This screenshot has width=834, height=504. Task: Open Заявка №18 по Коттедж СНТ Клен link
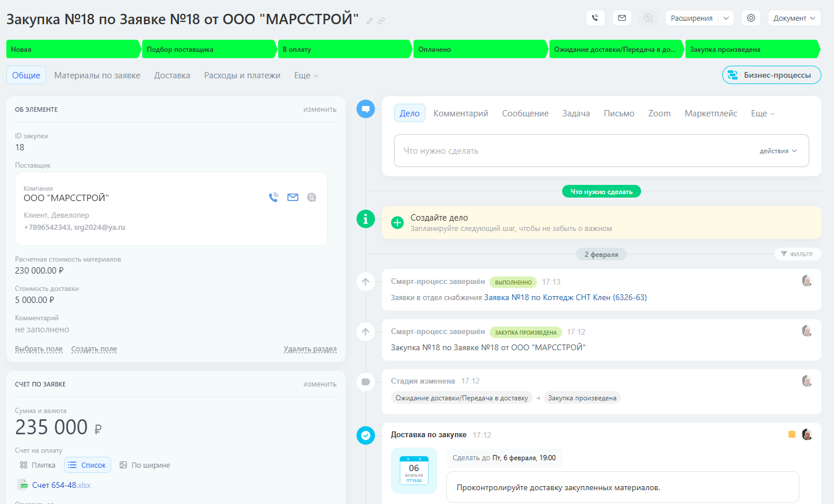[x=565, y=298]
